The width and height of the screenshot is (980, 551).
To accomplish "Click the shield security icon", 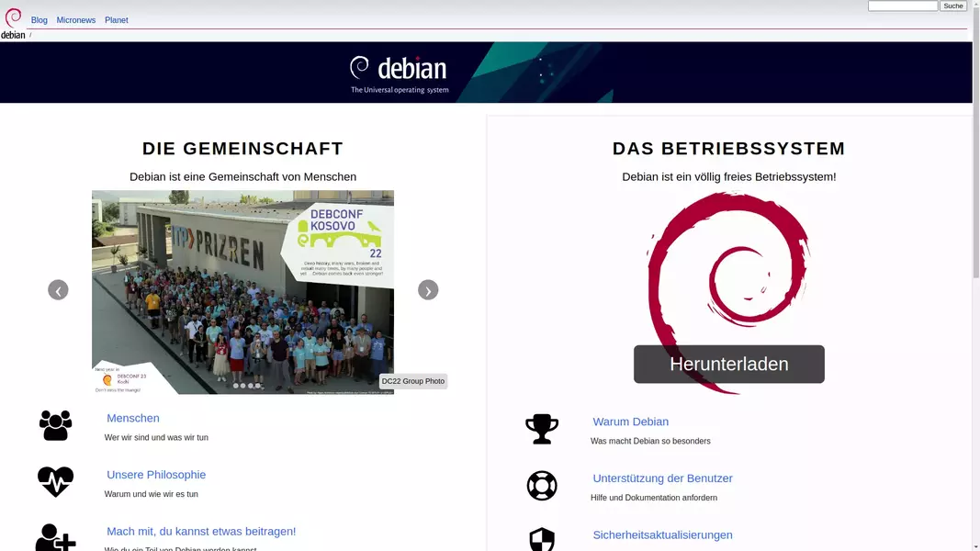I will click(x=542, y=539).
